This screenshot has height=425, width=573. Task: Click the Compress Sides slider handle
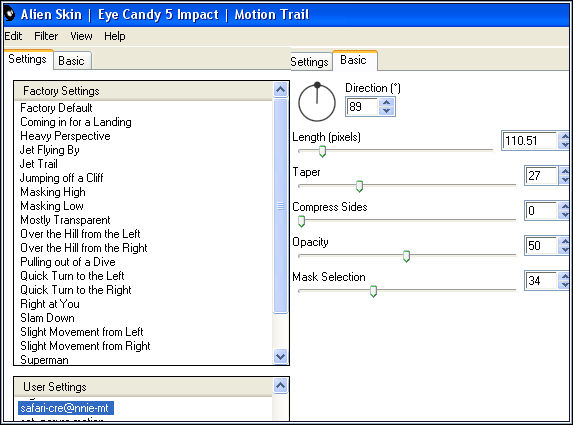click(301, 221)
